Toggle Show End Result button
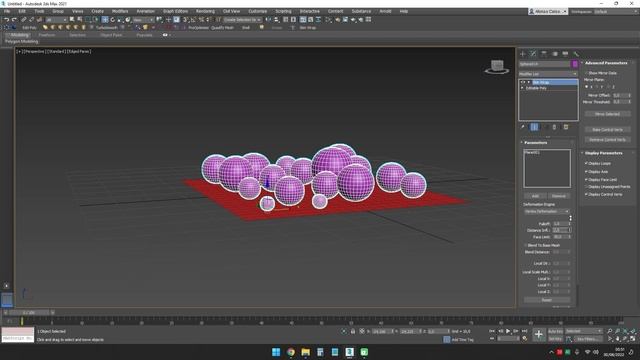Screen dimensions: 640x360 click(534, 127)
